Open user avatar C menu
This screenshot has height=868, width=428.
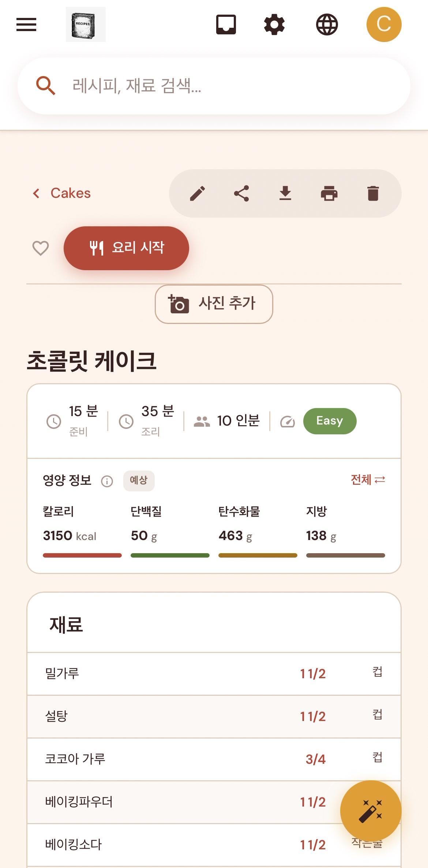pyautogui.click(x=384, y=24)
